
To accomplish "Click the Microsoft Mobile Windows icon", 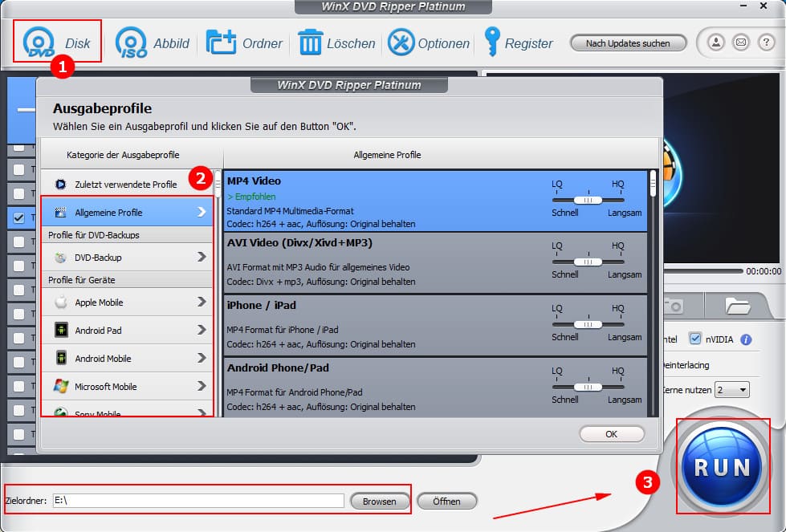I will pos(61,386).
